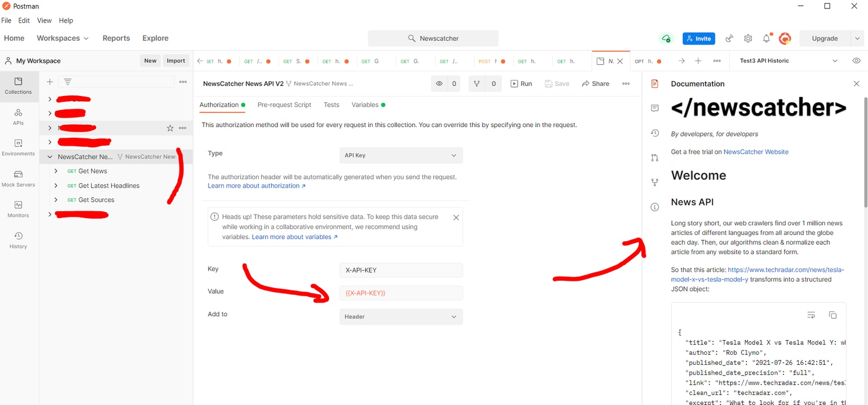Close the Documentation panel
The height and width of the screenshot is (405, 868).
[x=856, y=84]
